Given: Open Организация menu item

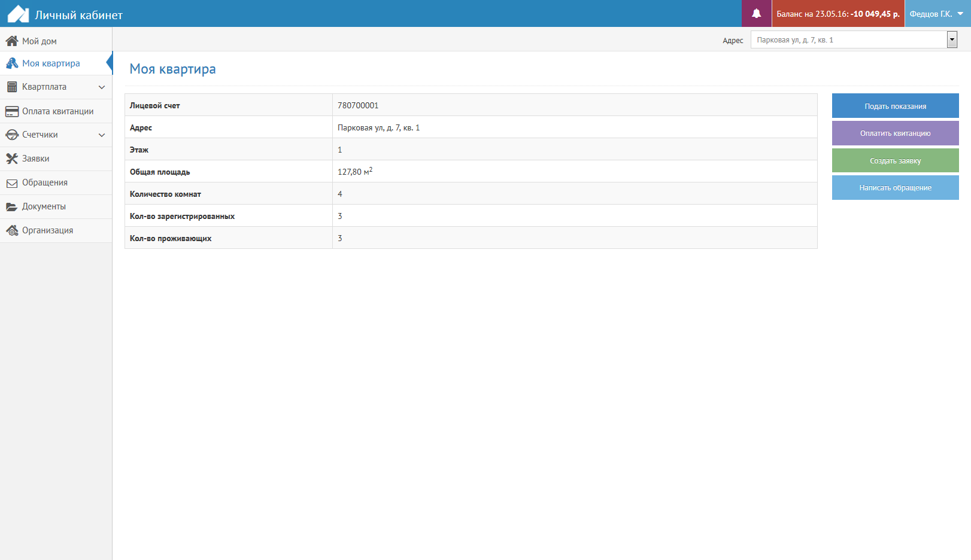Looking at the screenshot, I should pyautogui.click(x=56, y=230).
